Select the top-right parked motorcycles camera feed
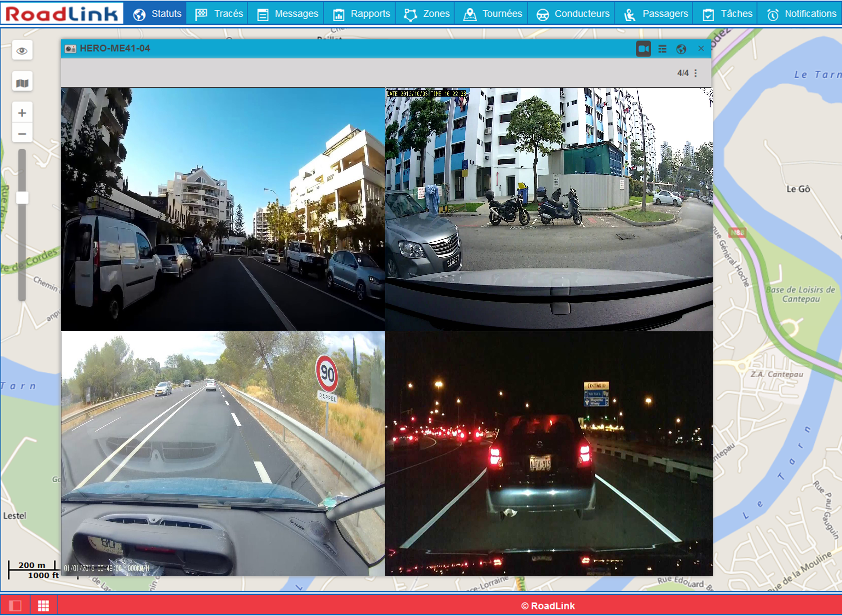The height and width of the screenshot is (616, 842). (x=549, y=209)
